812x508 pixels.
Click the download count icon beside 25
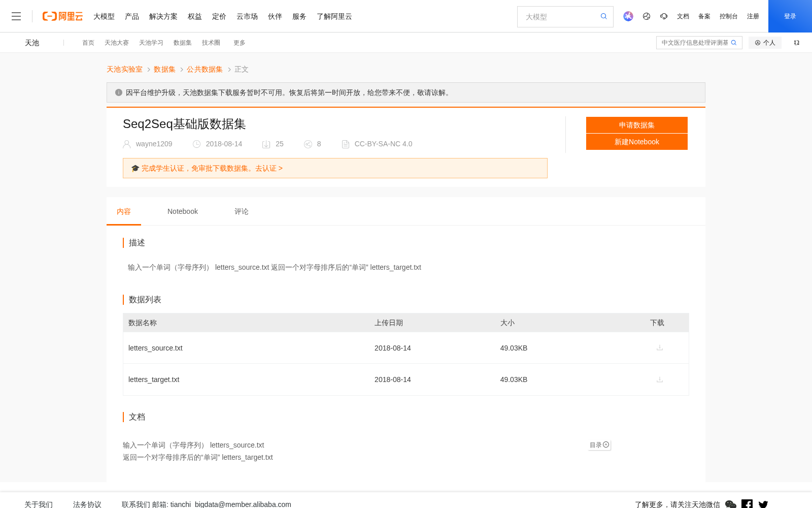[x=266, y=144]
